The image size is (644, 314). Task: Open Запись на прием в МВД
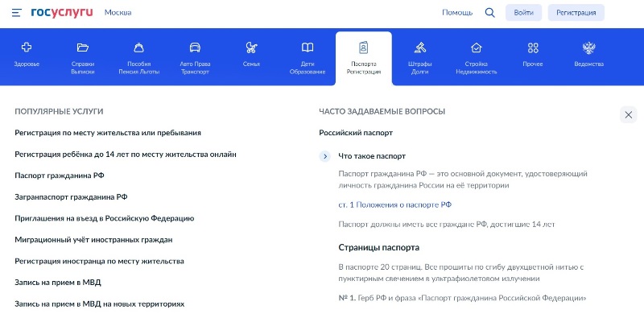58,283
